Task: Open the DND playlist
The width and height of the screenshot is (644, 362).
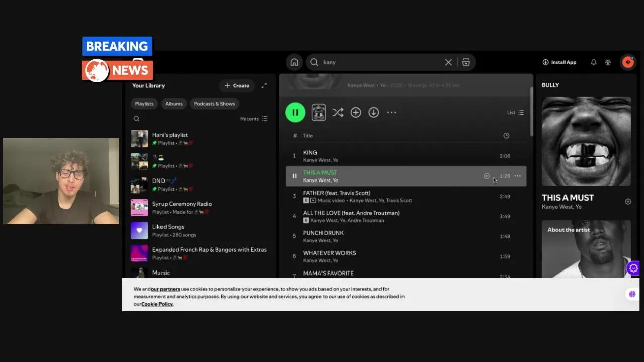Action: point(201,185)
